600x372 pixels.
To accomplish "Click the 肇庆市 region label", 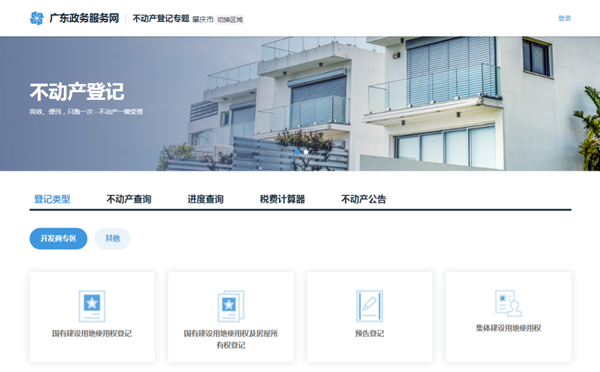I will (x=203, y=20).
